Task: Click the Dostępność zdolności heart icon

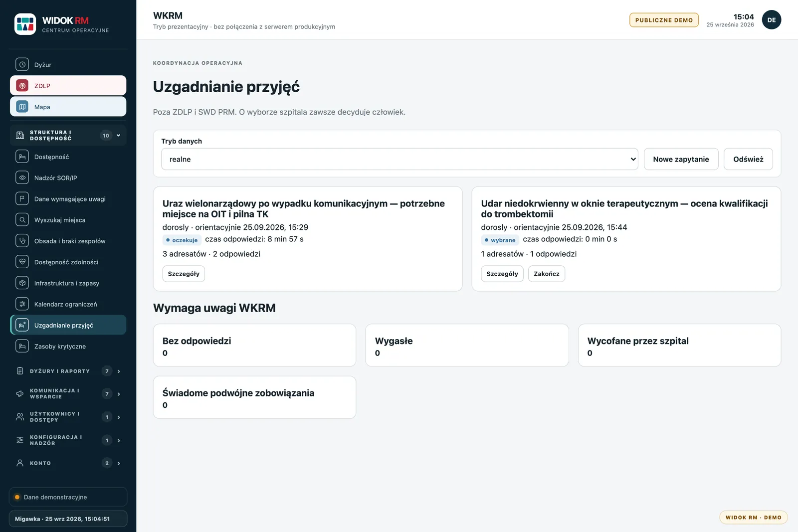Action: [x=22, y=262]
